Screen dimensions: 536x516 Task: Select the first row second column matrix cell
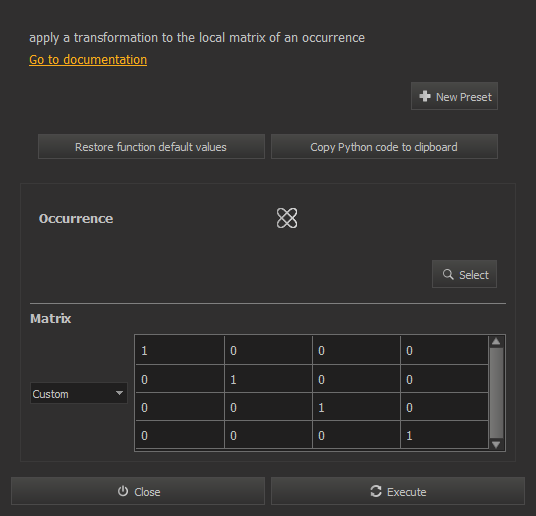(268, 350)
